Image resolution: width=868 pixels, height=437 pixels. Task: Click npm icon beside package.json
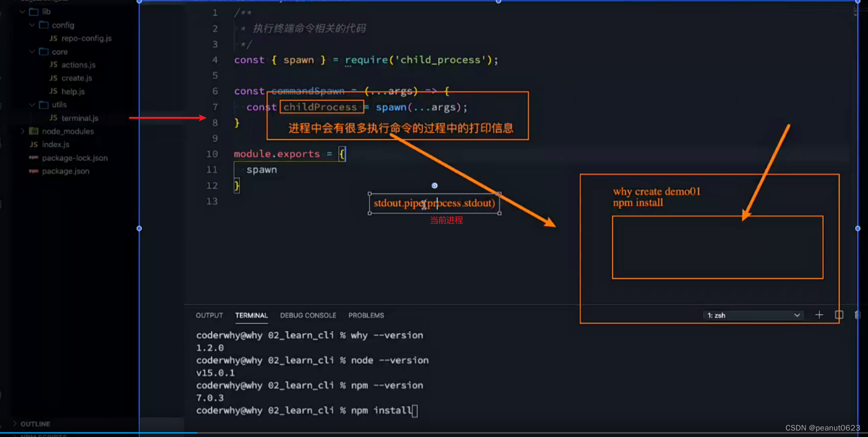(x=34, y=171)
